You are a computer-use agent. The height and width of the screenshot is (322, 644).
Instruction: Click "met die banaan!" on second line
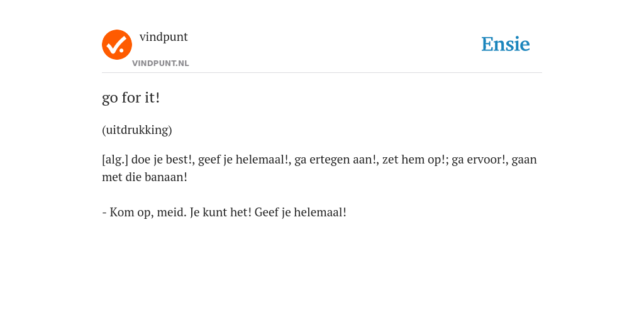145,177
